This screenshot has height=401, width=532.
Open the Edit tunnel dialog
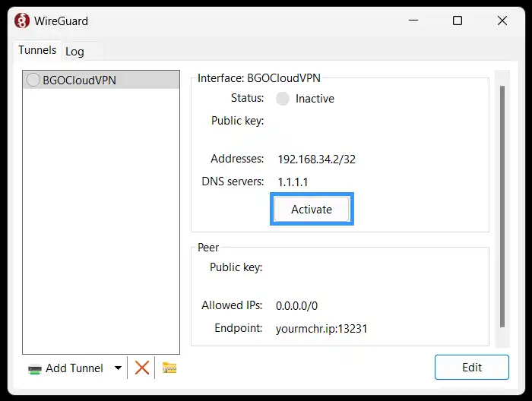(472, 367)
